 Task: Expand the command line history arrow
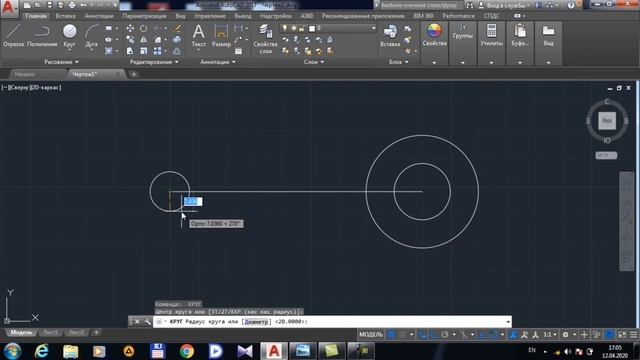(508, 322)
